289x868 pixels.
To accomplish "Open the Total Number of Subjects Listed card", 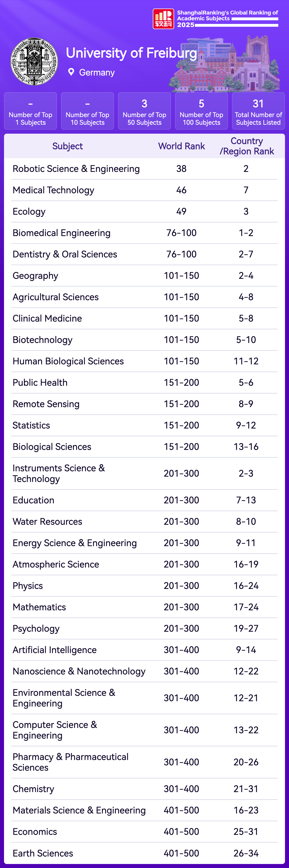I will click(x=258, y=111).
